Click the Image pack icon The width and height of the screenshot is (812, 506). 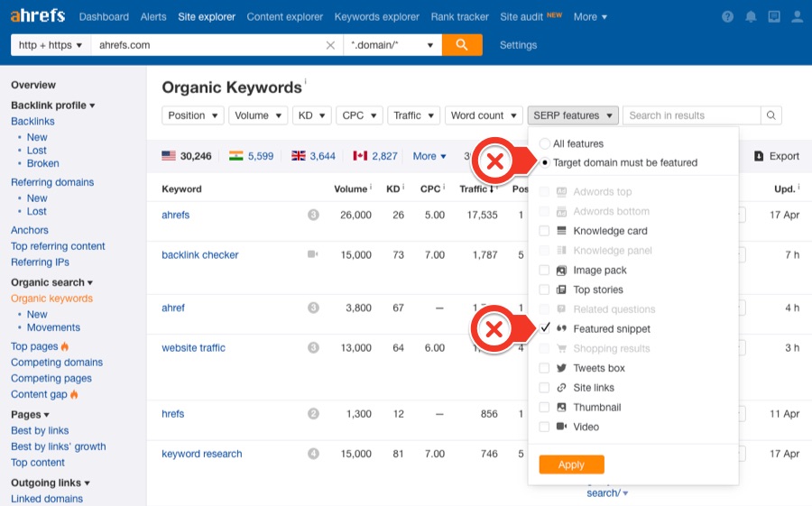click(561, 270)
